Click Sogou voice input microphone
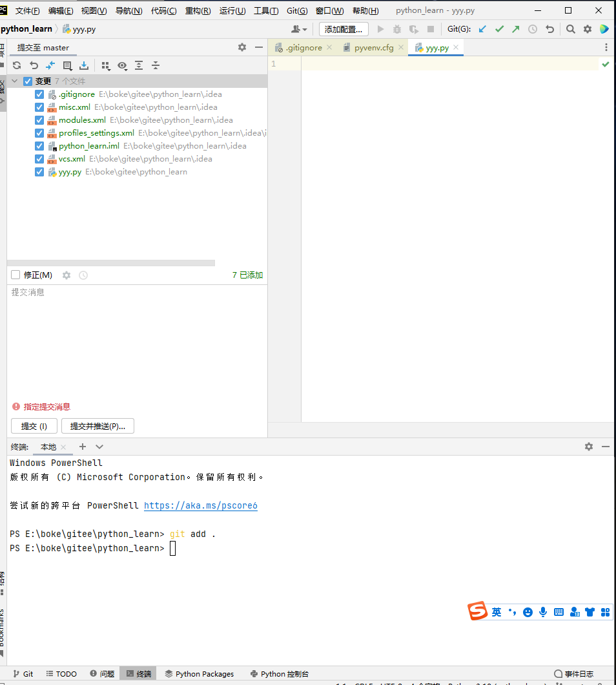This screenshot has width=616, height=685. pos(543,612)
